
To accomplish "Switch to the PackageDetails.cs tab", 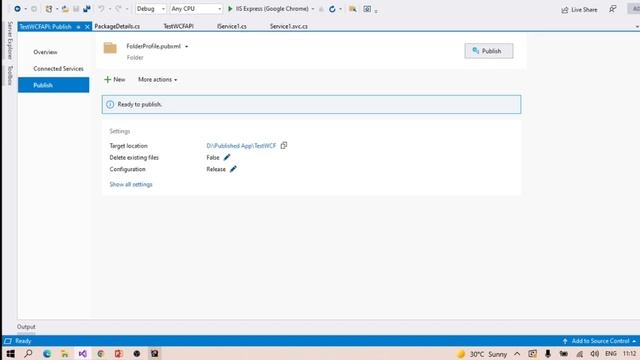I will 117,26.
